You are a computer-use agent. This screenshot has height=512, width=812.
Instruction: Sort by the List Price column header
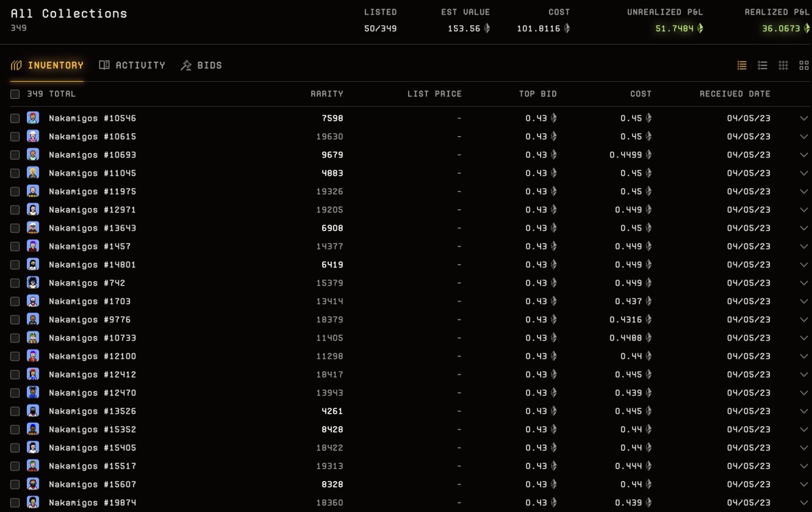[x=434, y=94]
